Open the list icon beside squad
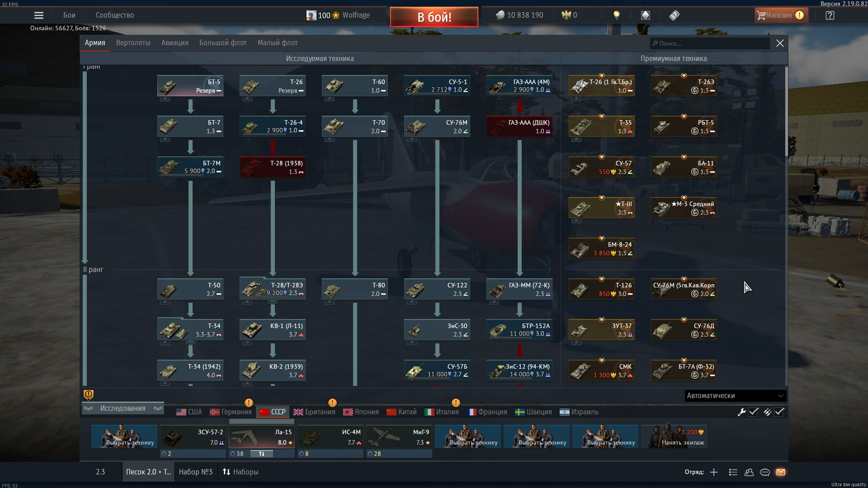This screenshot has width=868, height=488. click(733, 472)
